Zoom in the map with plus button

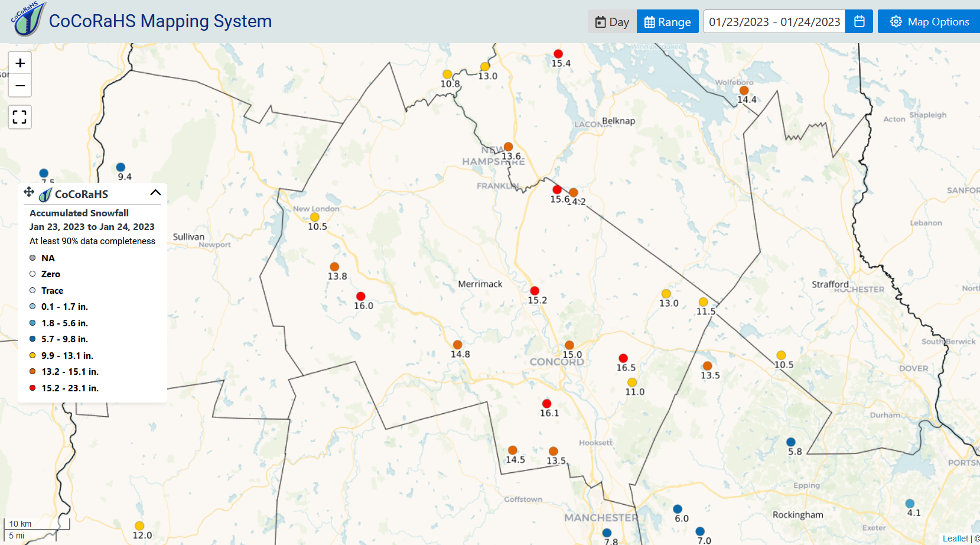20,63
